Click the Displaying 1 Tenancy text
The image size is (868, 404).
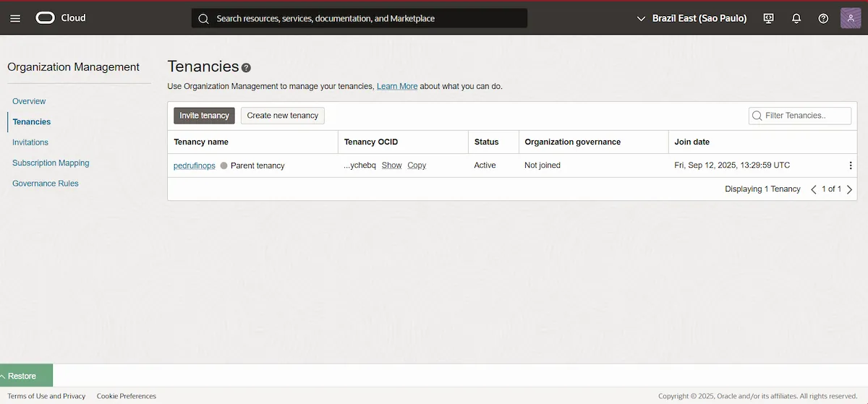pyautogui.click(x=762, y=189)
